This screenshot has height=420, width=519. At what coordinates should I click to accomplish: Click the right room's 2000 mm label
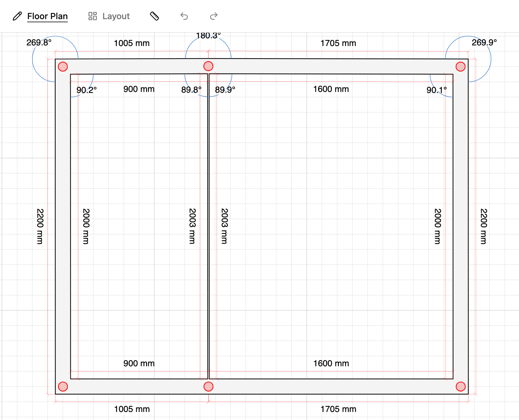pos(438,226)
